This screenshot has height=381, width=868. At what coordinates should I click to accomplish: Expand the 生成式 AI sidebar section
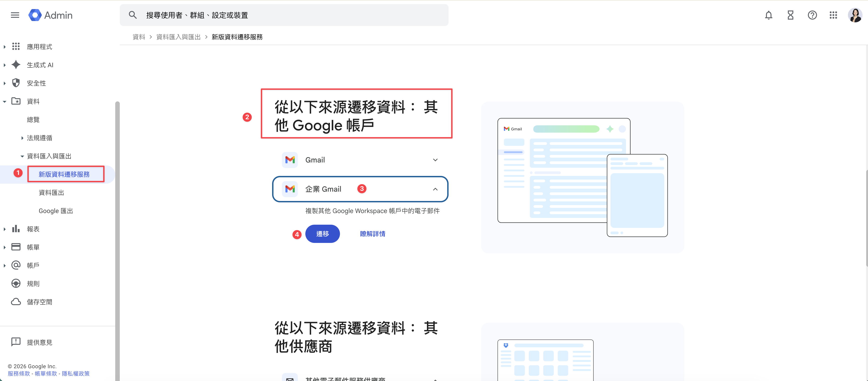[5, 65]
